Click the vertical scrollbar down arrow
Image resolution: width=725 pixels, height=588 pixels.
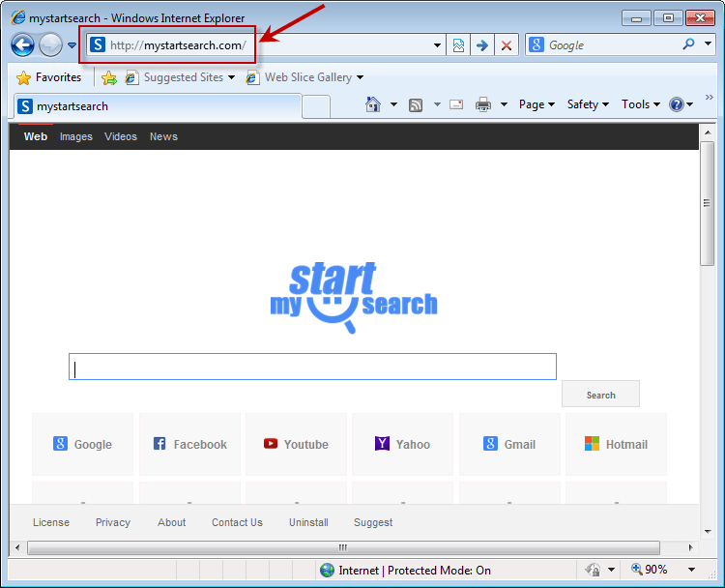pos(708,532)
